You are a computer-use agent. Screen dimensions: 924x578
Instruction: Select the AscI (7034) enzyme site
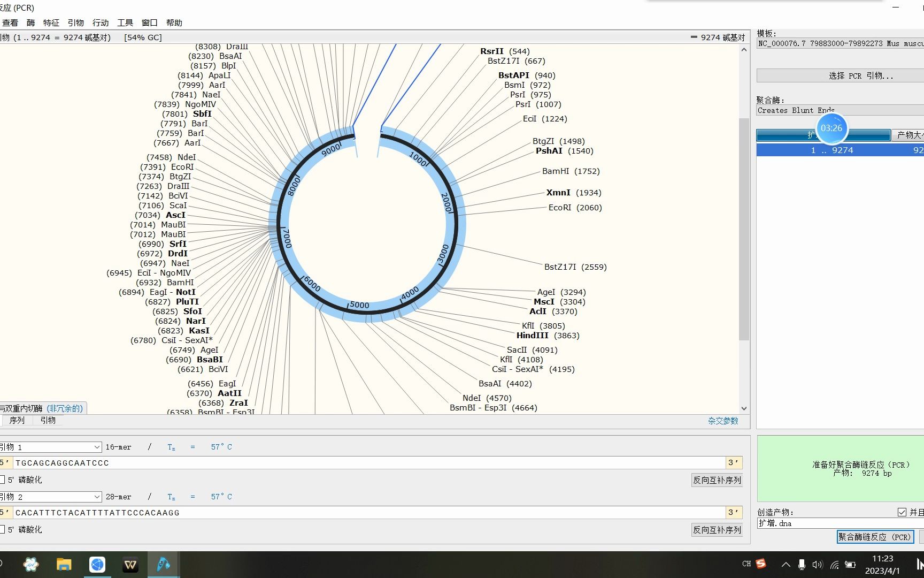coord(160,215)
